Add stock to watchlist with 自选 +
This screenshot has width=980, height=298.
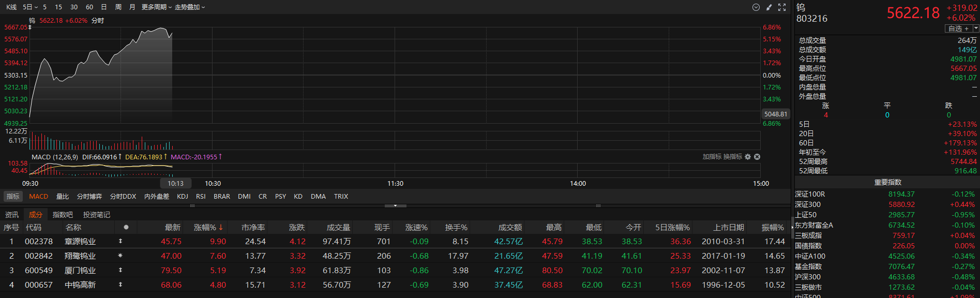point(958,28)
